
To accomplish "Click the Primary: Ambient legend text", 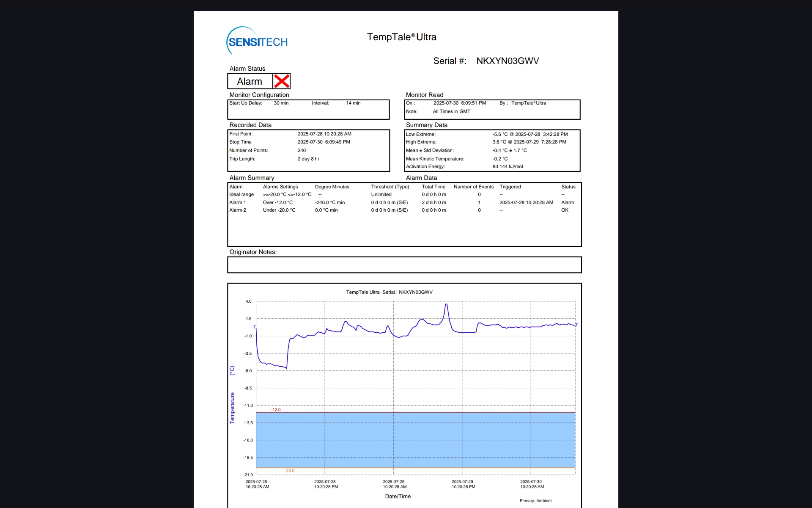I will click(x=535, y=500).
